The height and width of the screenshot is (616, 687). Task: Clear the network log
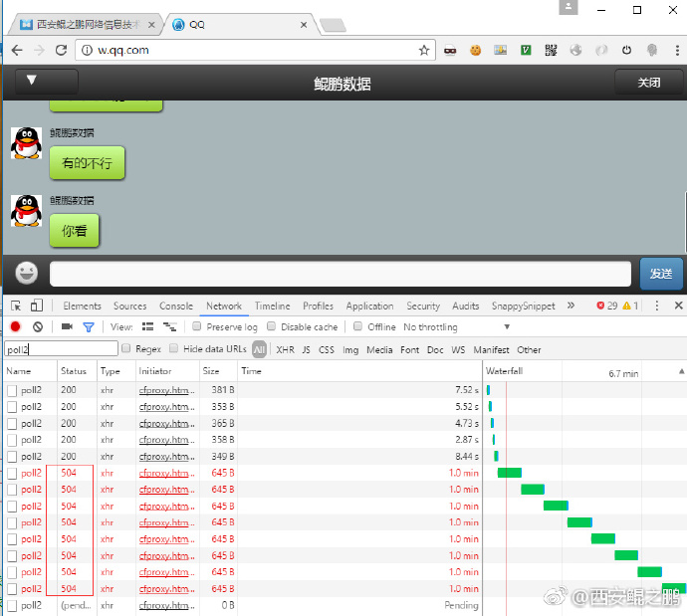[x=38, y=326]
